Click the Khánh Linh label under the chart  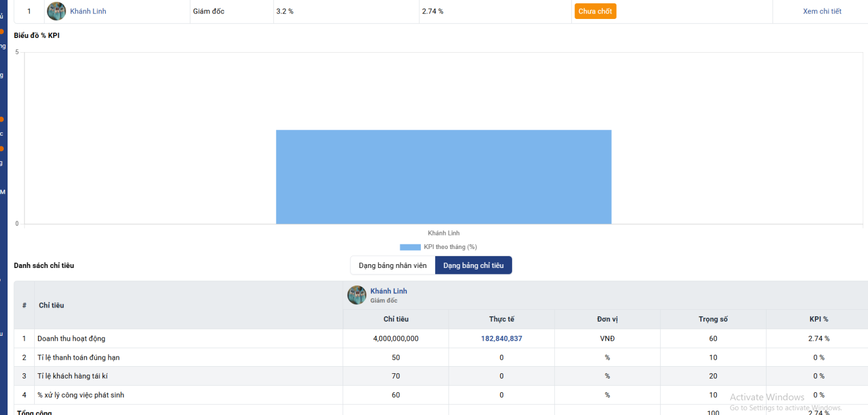443,233
